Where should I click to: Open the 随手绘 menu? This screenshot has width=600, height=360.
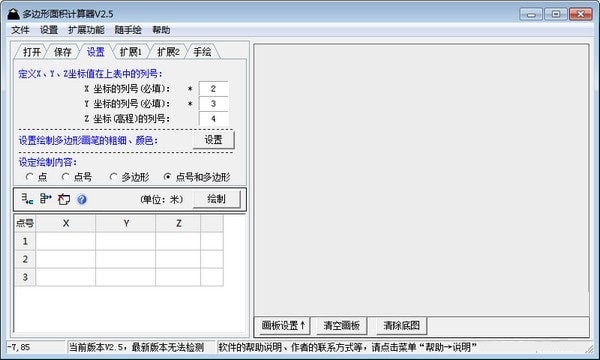pos(128,30)
